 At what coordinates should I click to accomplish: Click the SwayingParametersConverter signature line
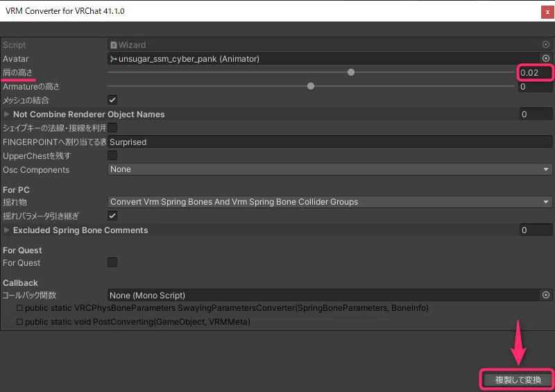(223, 308)
